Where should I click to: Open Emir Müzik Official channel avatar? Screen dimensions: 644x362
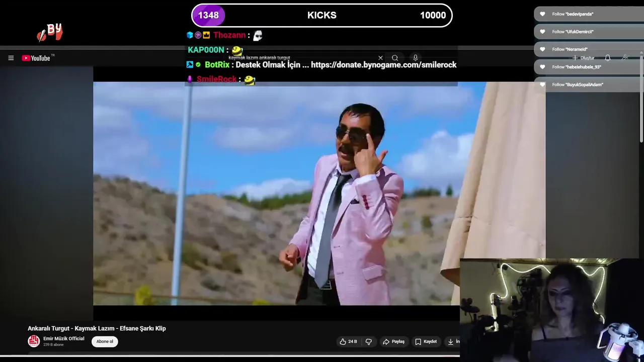click(34, 341)
